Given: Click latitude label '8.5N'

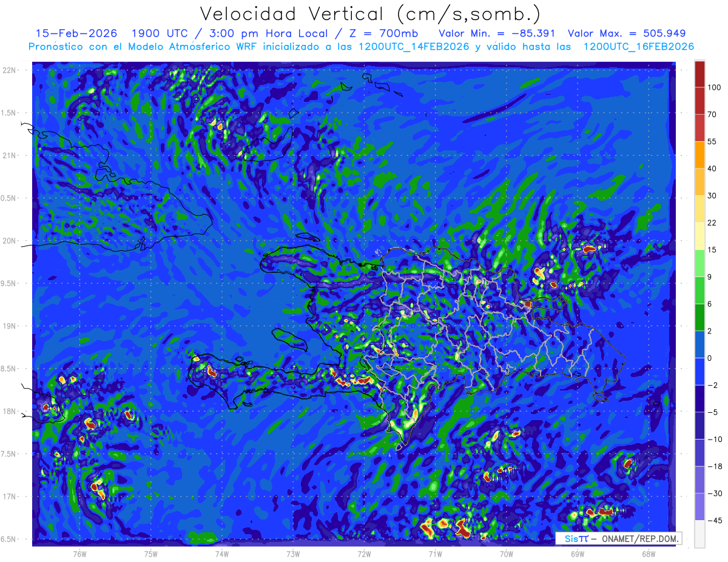Looking at the screenshot, I should point(10,369).
